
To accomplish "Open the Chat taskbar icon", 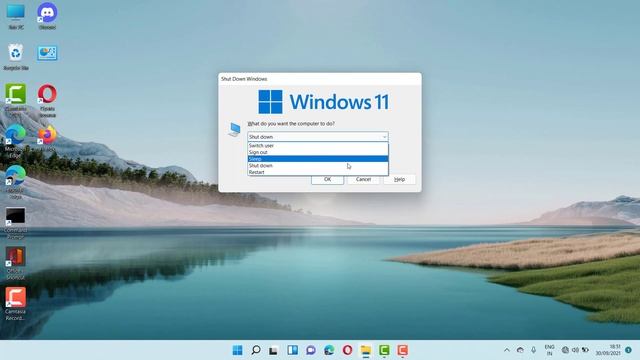I will click(x=311, y=350).
